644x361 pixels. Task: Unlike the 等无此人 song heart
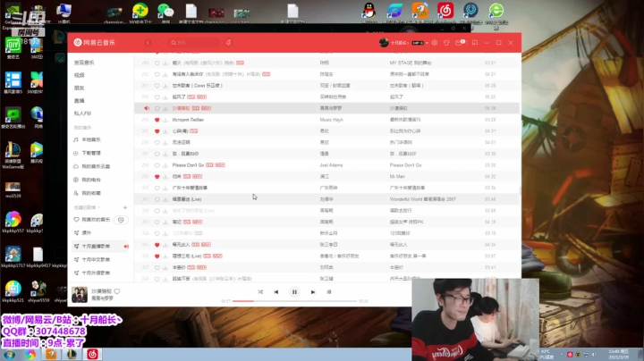157,245
